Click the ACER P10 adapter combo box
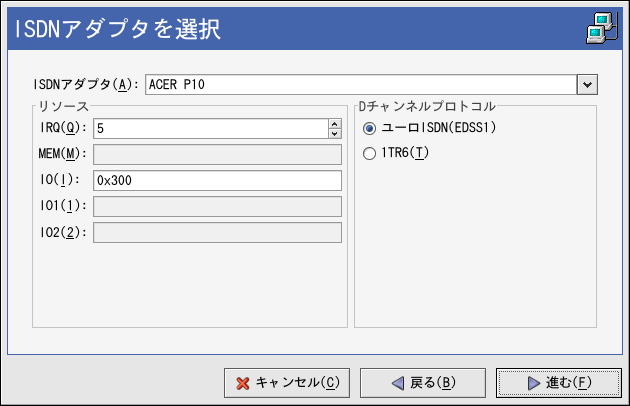 tap(360, 84)
